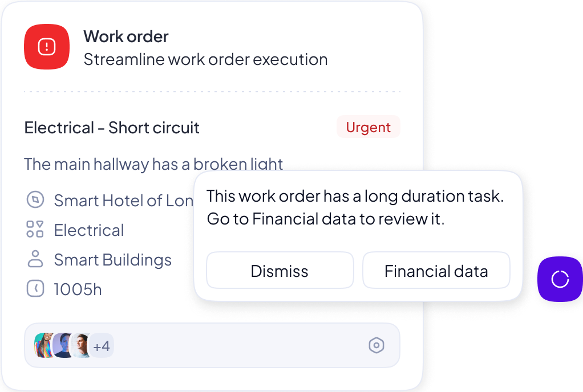
Task: Show the +4 additional assignees
Action: point(102,345)
